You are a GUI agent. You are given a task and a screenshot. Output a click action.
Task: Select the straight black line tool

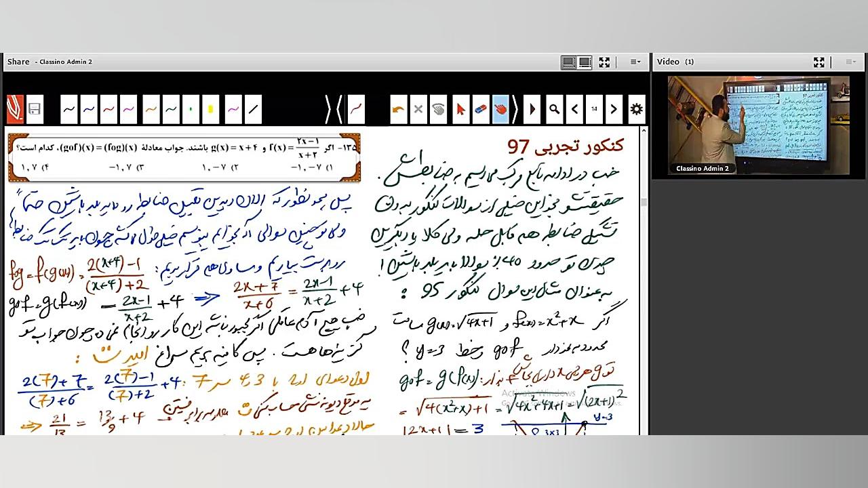(x=253, y=109)
